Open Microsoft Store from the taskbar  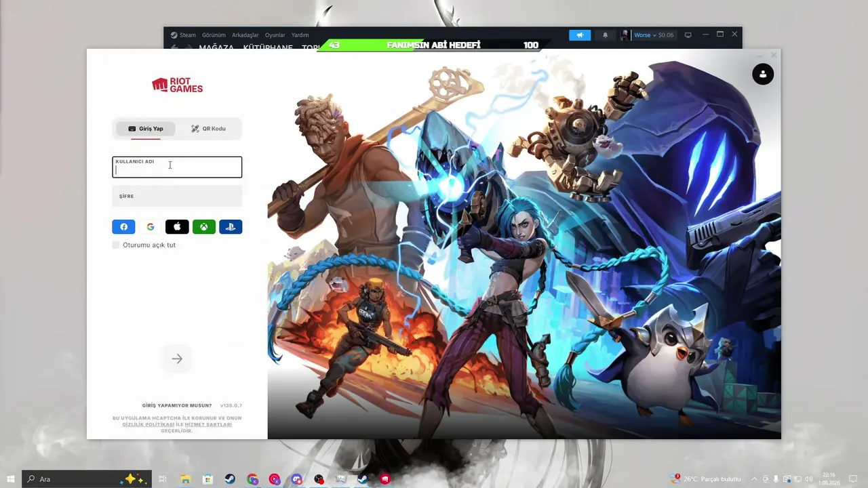(x=208, y=479)
